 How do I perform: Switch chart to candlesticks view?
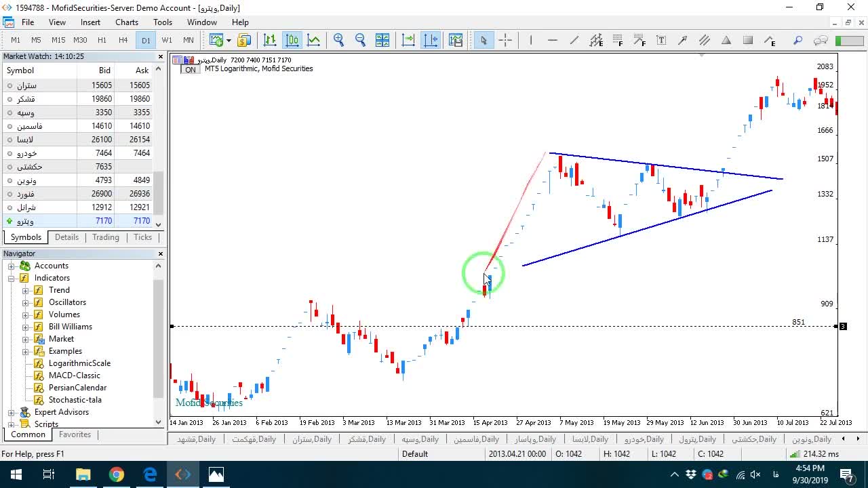(292, 40)
